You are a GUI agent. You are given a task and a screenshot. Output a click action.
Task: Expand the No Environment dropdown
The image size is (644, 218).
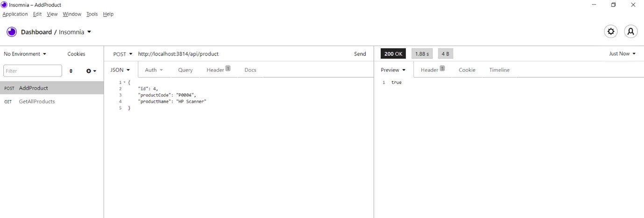click(x=25, y=54)
